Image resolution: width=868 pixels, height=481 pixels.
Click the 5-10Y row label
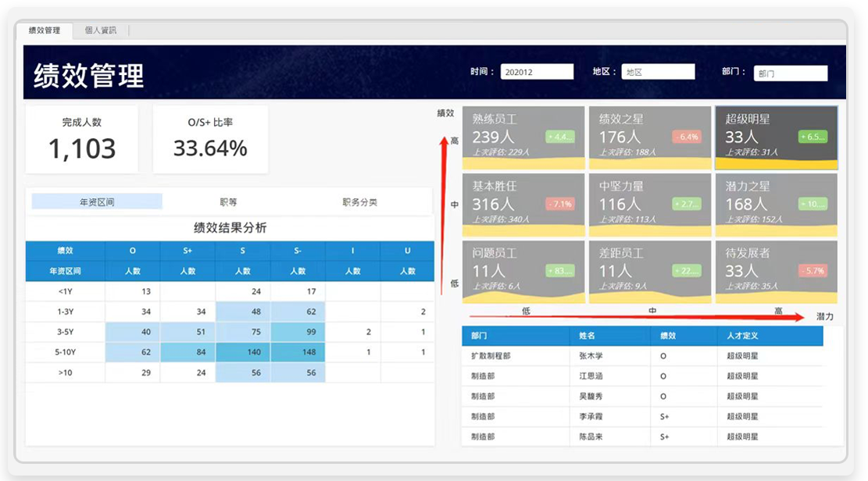(66, 352)
